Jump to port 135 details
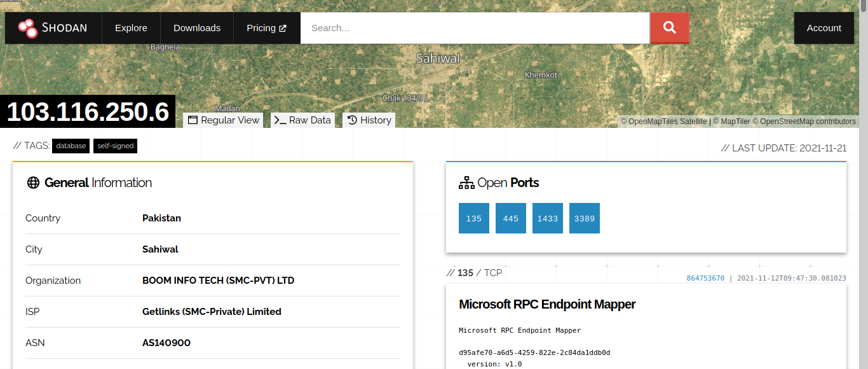 point(474,218)
